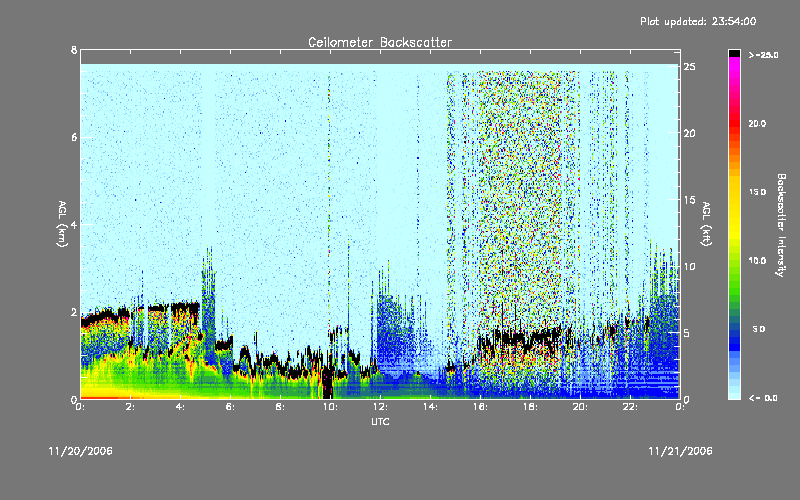Click the 'UTC' x-axis label
Image resolution: width=800 pixels, height=500 pixels.
380,421
